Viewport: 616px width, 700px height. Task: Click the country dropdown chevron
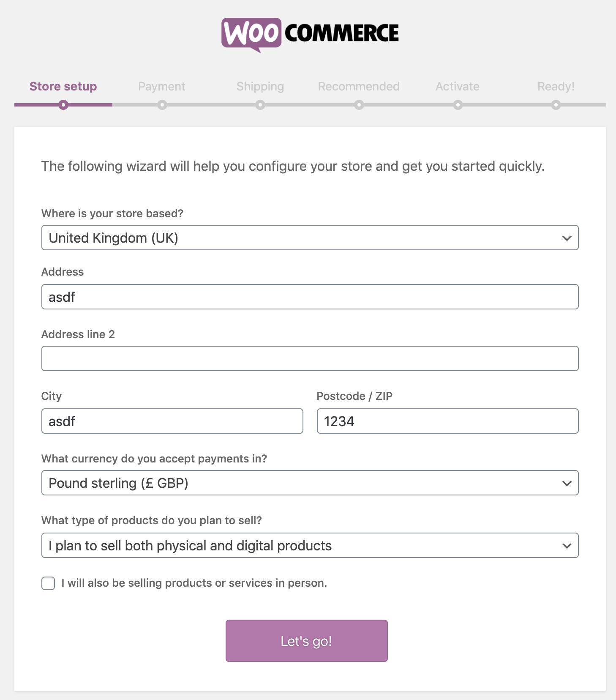click(x=568, y=238)
